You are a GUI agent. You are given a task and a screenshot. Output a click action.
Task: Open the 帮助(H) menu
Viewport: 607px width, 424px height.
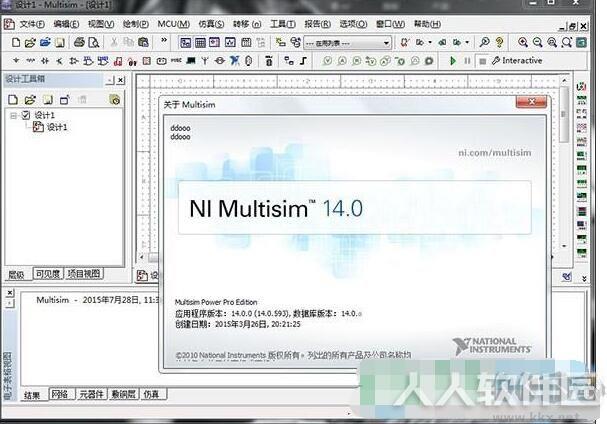pyautogui.click(x=427, y=24)
